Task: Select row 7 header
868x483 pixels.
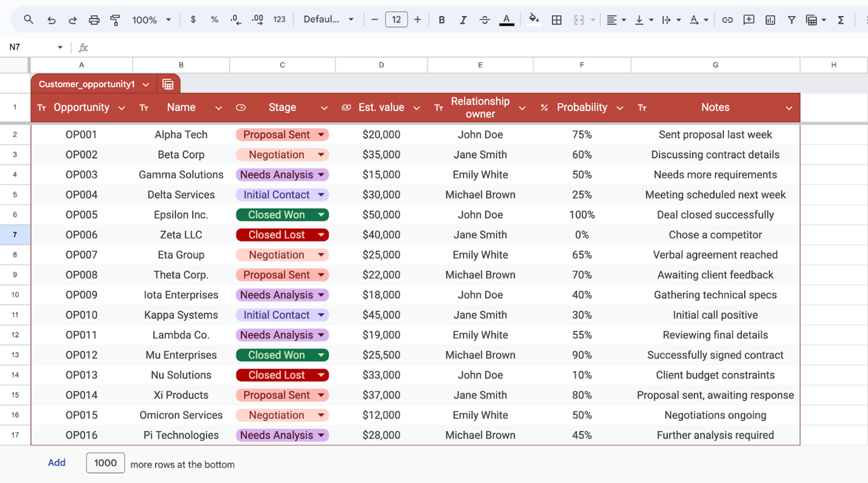Action: (x=15, y=235)
